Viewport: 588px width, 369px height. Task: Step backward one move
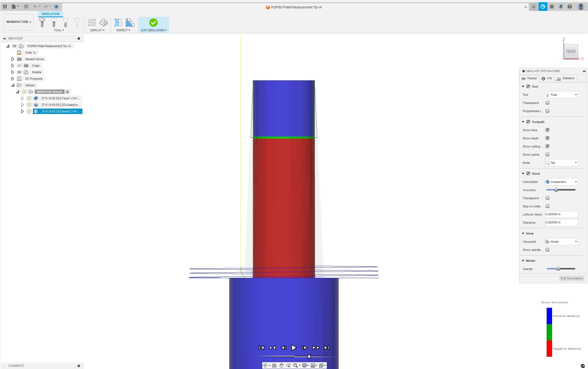pos(284,348)
